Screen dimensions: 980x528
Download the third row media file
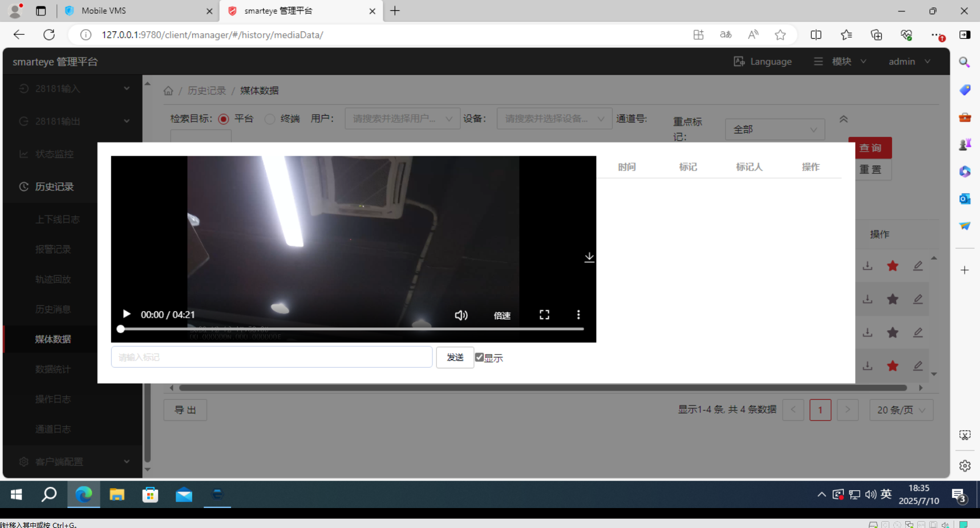[868, 332]
